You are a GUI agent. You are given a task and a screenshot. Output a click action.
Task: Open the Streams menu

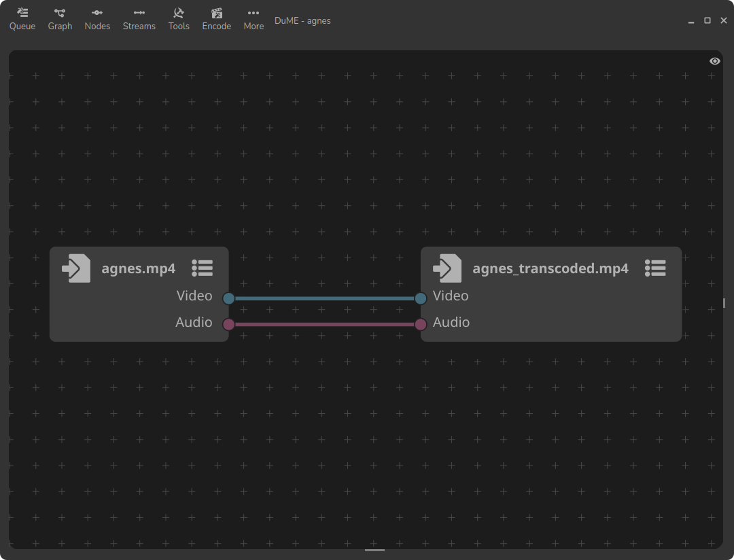(x=139, y=19)
